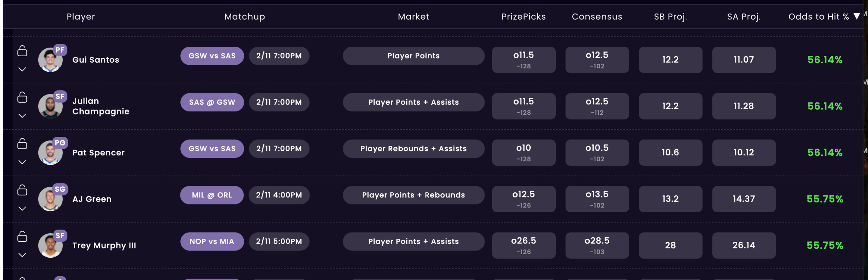Image resolution: width=868 pixels, height=280 pixels.
Task: Sort by the Consensus column header
Action: pyautogui.click(x=597, y=17)
